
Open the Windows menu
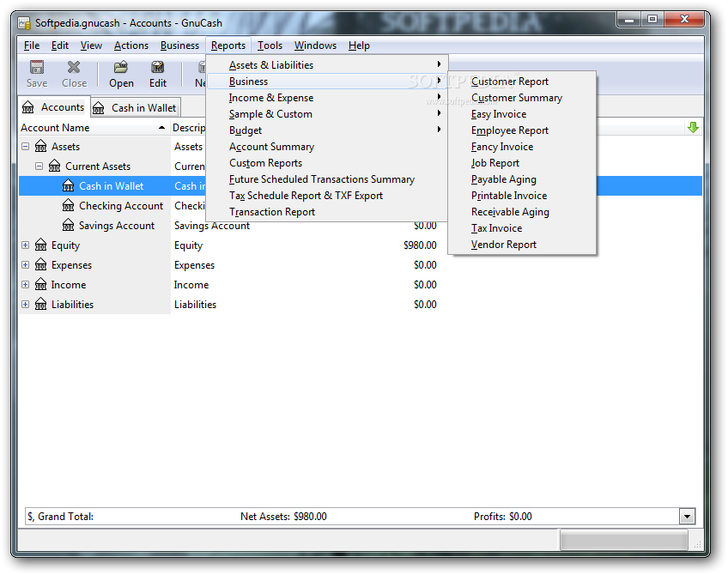coord(315,45)
